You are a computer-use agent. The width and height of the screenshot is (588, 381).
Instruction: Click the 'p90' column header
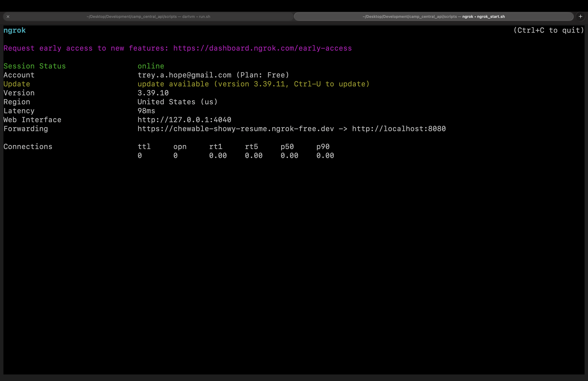click(323, 147)
